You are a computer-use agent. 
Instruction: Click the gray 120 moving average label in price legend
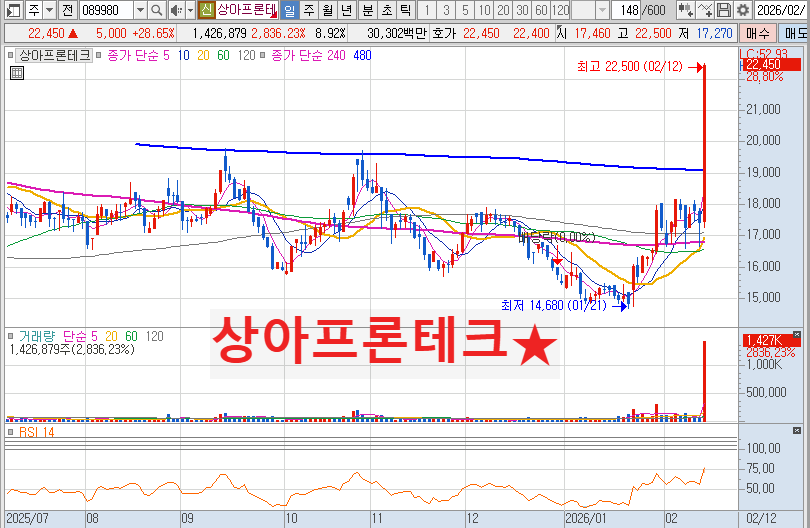coord(246,55)
